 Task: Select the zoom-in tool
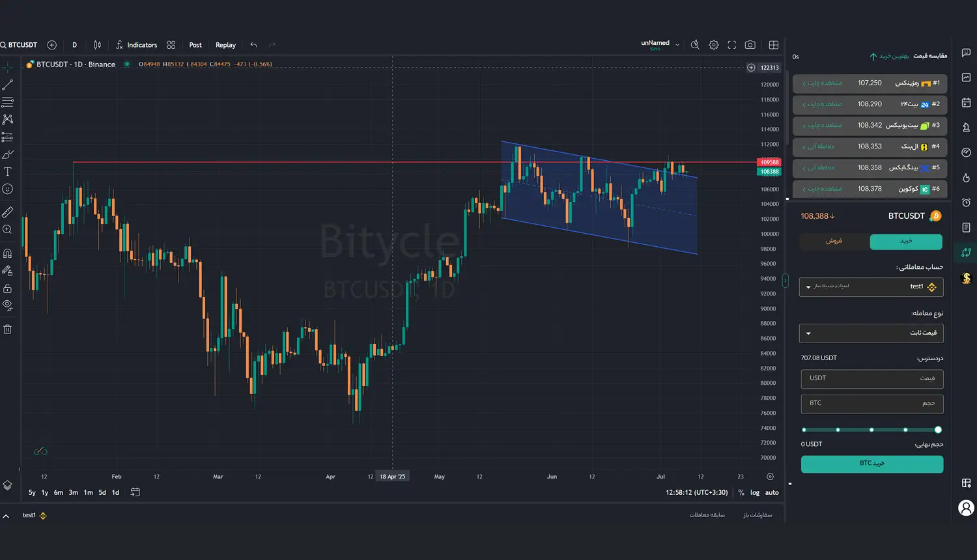coord(8,229)
